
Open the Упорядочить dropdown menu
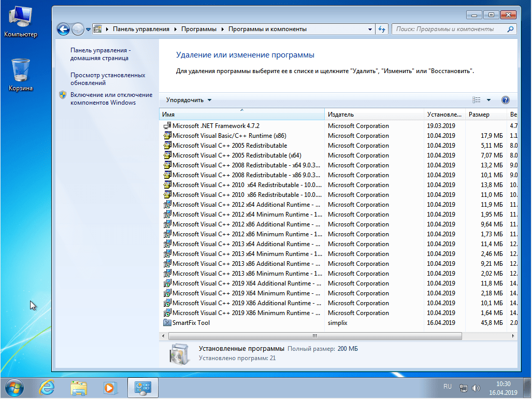click(x=187, y=99)
